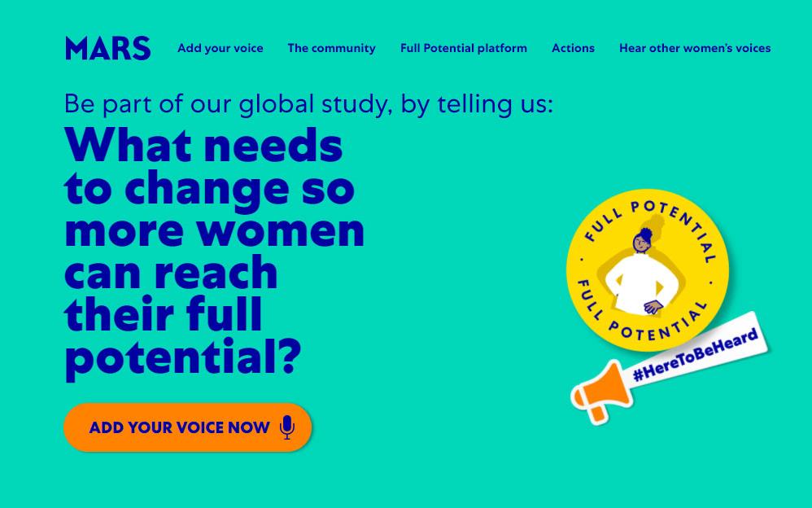Go to The community section
This screenshot has height=508, width=812.
pyautogui.click(x=331, y=48)
